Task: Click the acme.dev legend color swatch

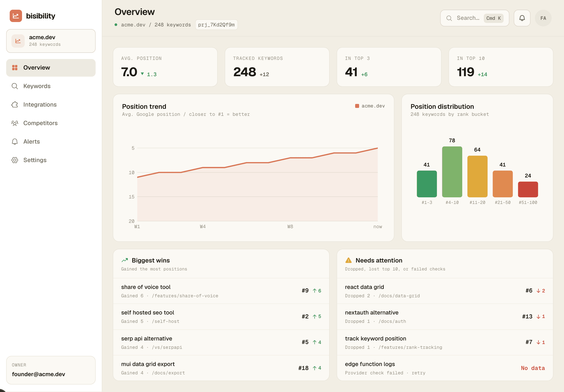Action: pos(357,106)
